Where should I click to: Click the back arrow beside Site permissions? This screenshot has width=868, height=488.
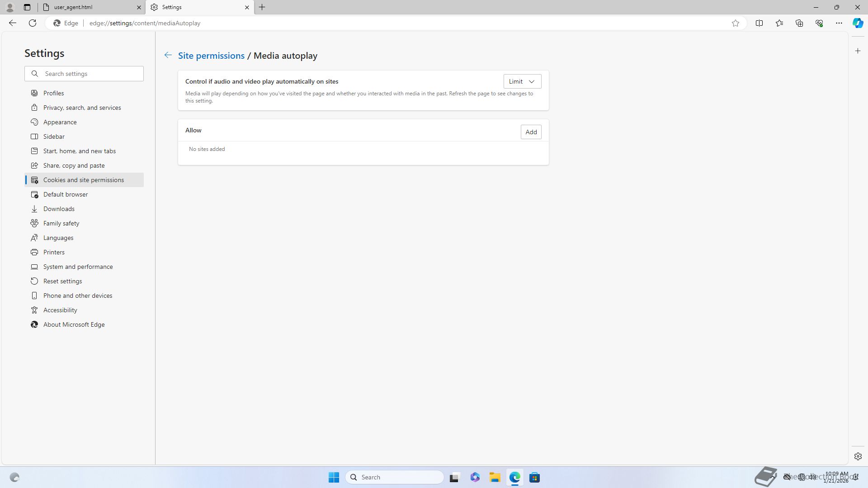168,55
